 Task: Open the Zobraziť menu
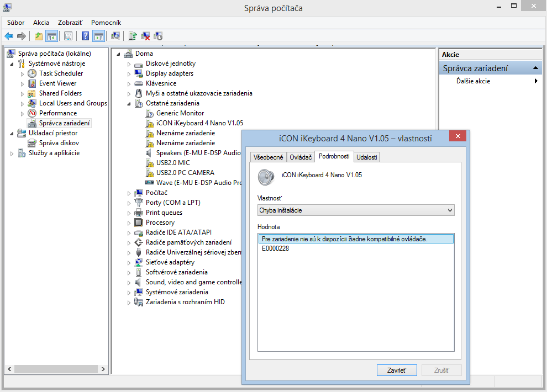(x=70, y=23)
